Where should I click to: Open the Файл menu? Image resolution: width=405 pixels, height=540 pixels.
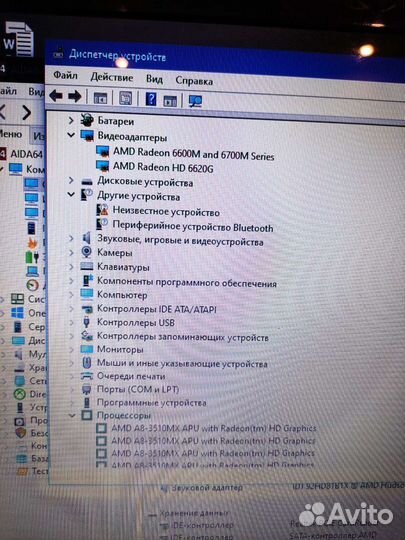pyautogui.click(x=65, y=75)
